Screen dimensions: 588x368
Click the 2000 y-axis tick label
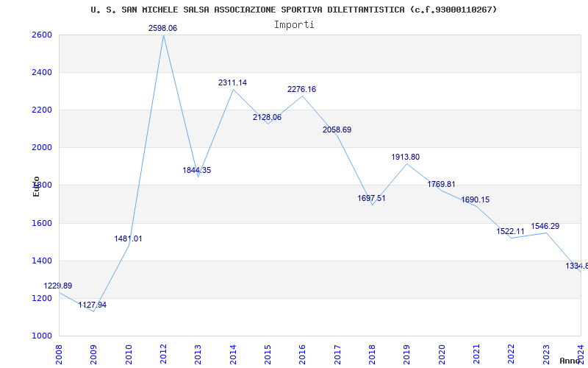(x=40, y=148)
